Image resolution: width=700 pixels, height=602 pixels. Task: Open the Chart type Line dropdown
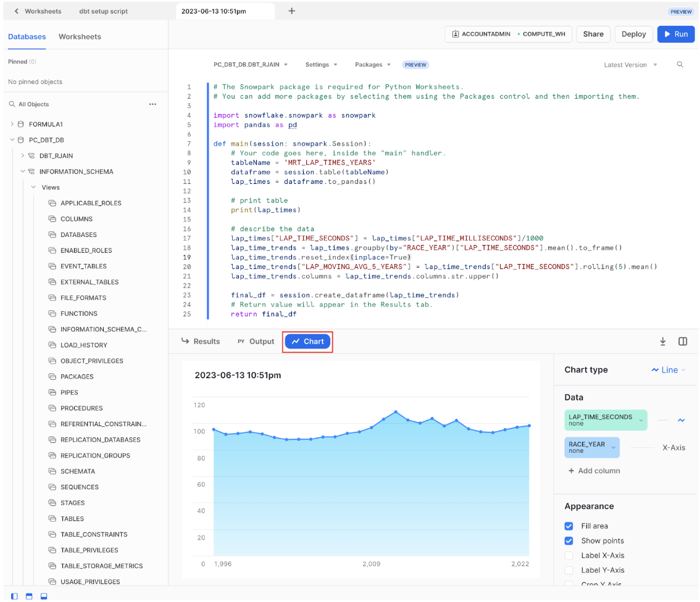pos(669,370)
